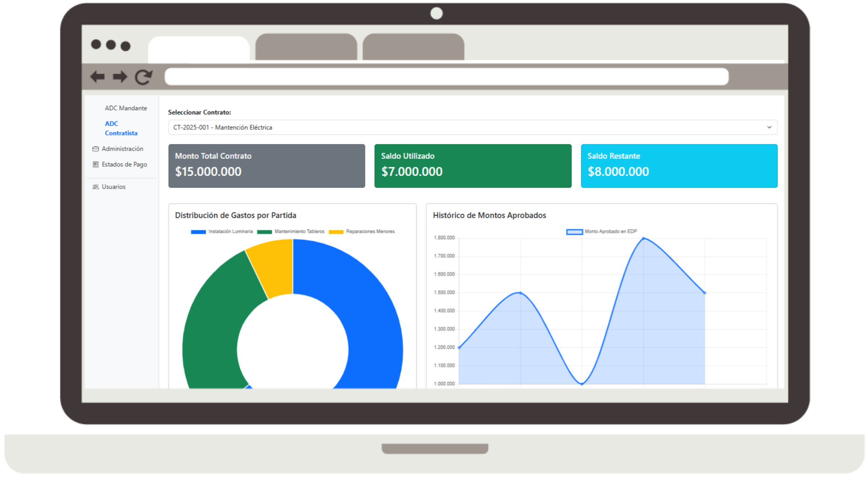Viewport: 868px width, 480px height.
Task: Click the browser address bar
Action: coord(446,77)
